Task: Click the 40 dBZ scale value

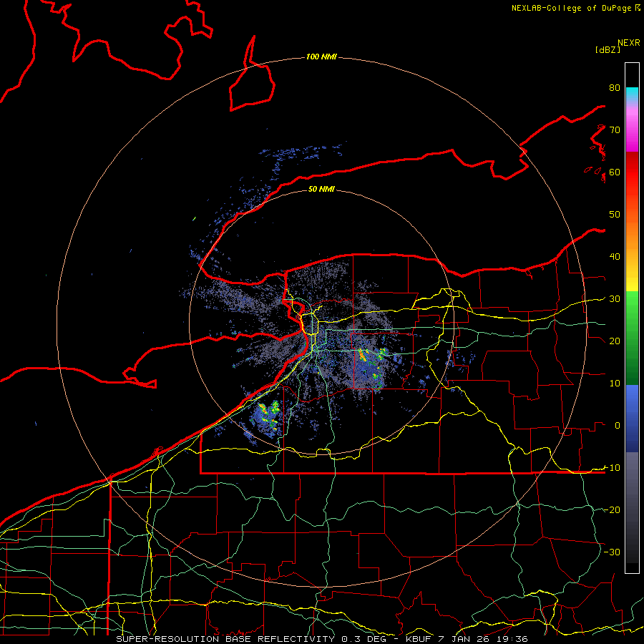Action: (x=615, y=257)
